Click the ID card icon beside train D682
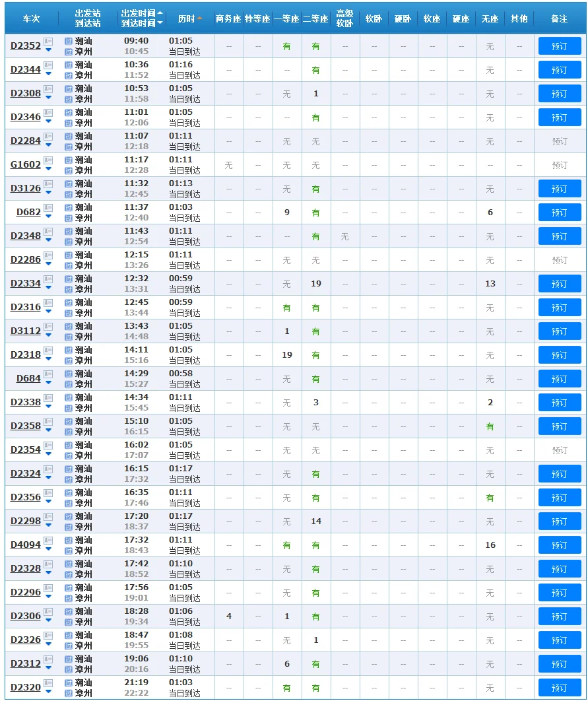The width and height of the screenshot is (588, 701). [48, 208]
